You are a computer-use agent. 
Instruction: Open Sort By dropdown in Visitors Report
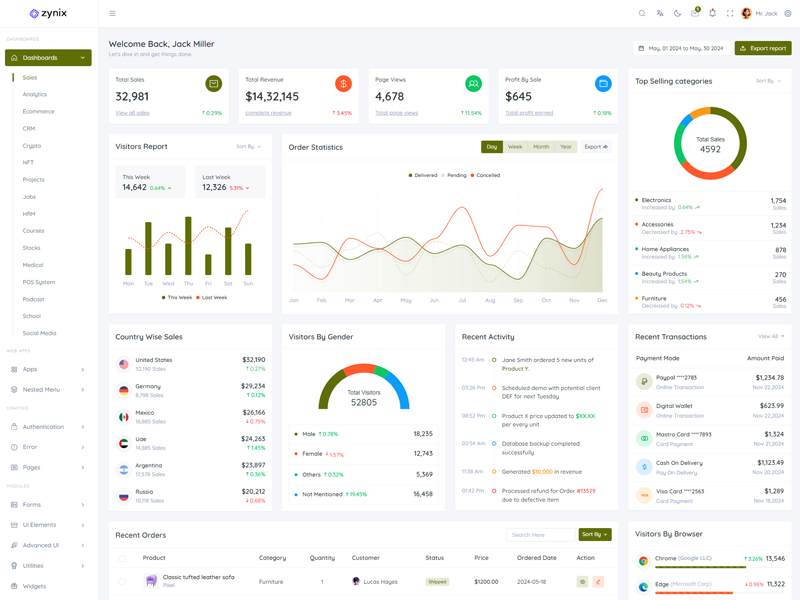pyautogui.click(x=248, y=147)
